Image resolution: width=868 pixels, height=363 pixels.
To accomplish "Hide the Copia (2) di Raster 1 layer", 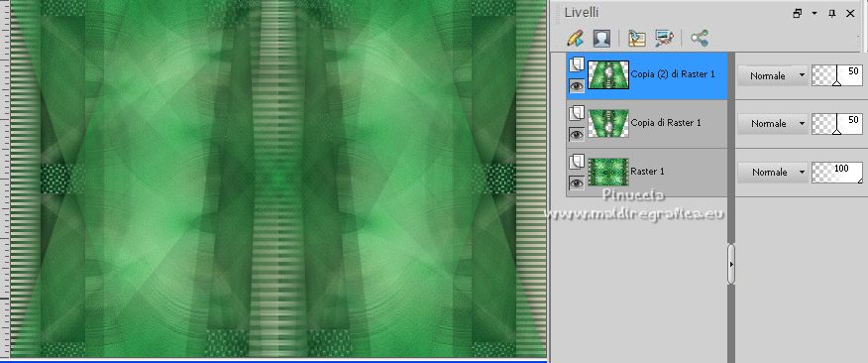I will 577,86.
